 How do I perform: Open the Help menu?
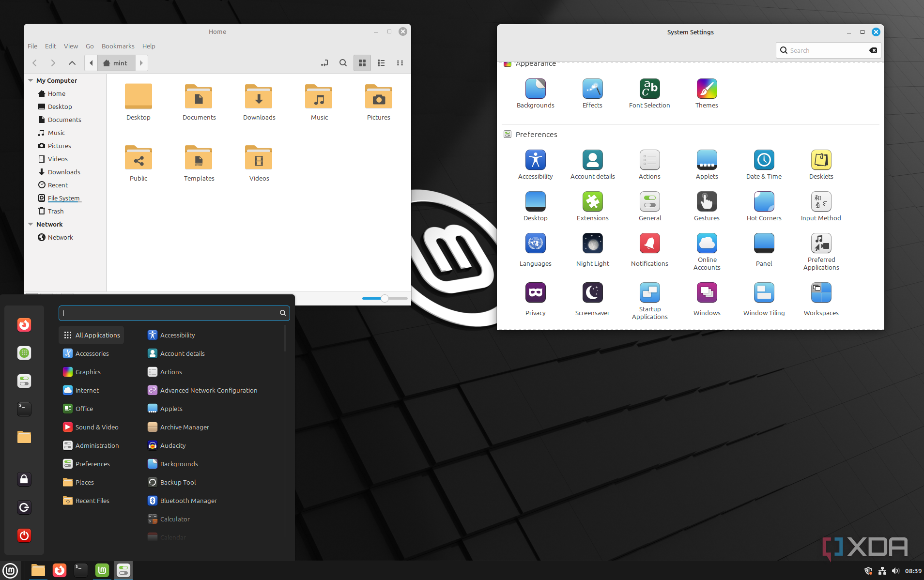tap(149, 46)
